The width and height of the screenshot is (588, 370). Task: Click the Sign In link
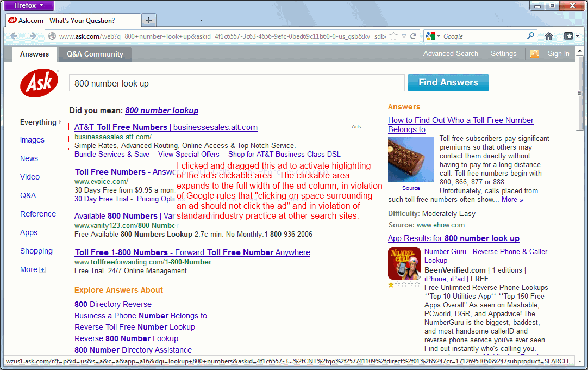pos(558,54)
